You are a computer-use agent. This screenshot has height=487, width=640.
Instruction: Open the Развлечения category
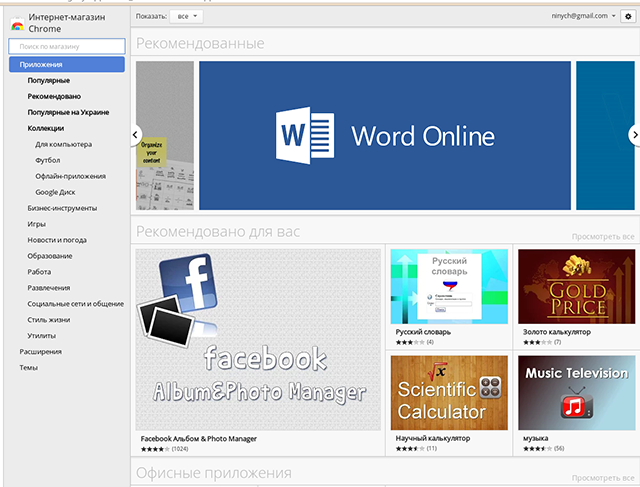(49, 288)
